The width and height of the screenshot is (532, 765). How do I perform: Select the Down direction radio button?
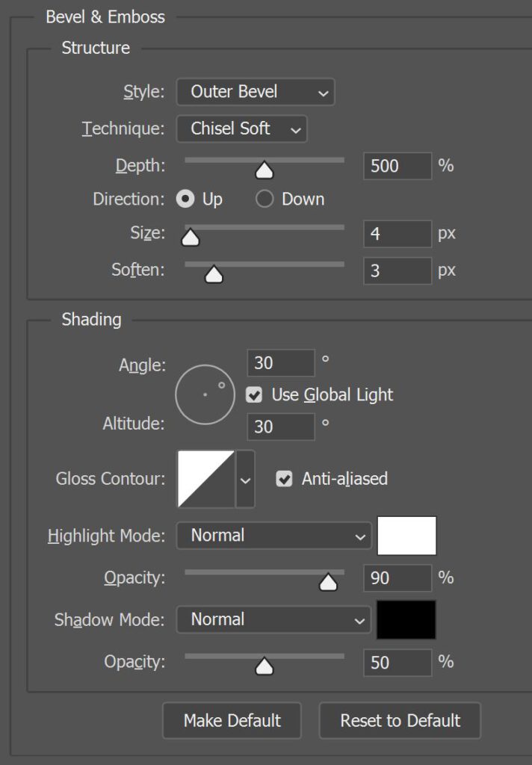click(x=265, y=199)
